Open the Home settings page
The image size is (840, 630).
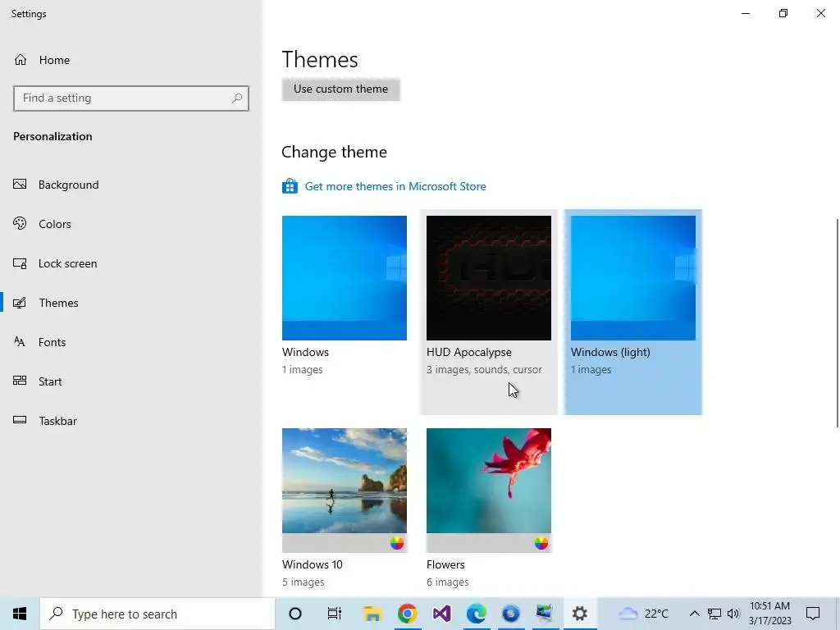131,60
